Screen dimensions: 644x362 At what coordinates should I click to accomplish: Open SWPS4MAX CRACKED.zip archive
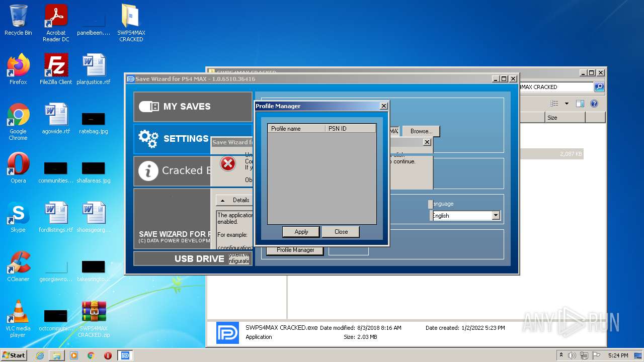point(94,319)
